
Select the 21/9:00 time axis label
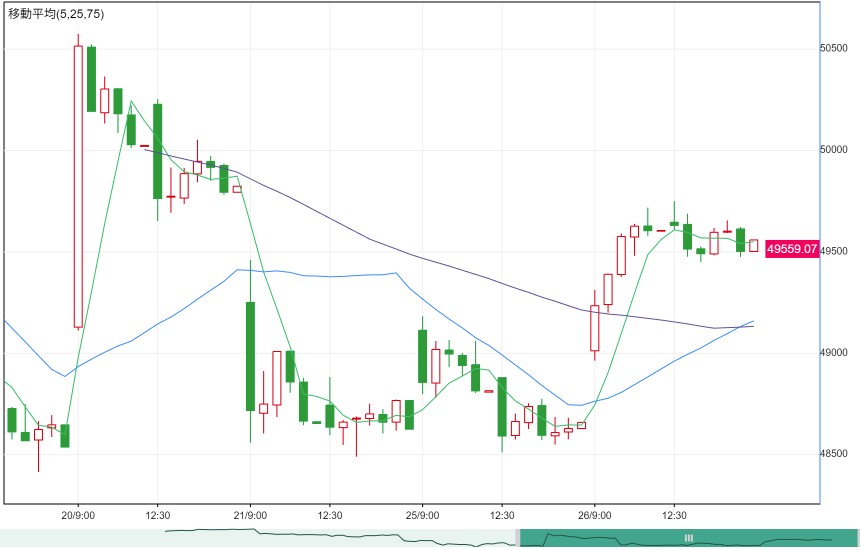(250, 515)
